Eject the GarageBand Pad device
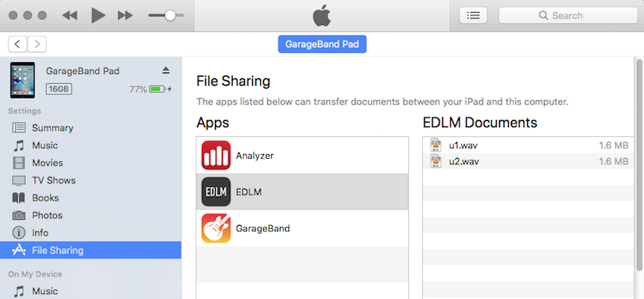The image size is (644, 299). 166,71
